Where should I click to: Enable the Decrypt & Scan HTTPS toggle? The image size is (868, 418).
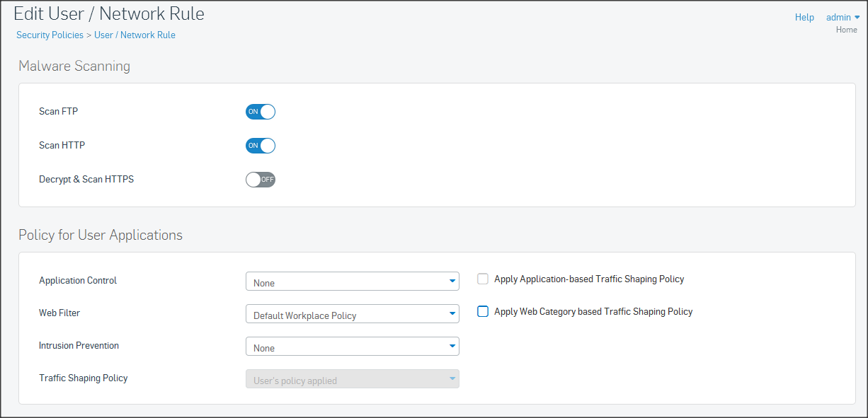pos(260,180)
